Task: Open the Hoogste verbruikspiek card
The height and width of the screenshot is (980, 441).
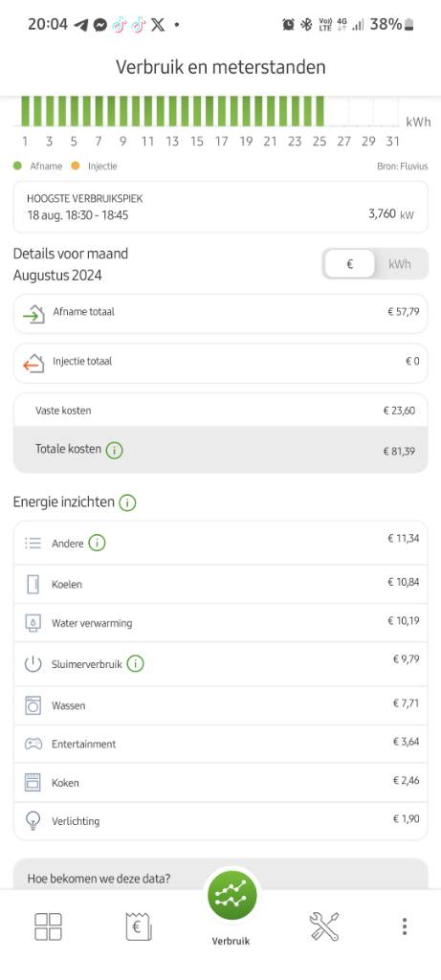Action: [x=220, y=207]
